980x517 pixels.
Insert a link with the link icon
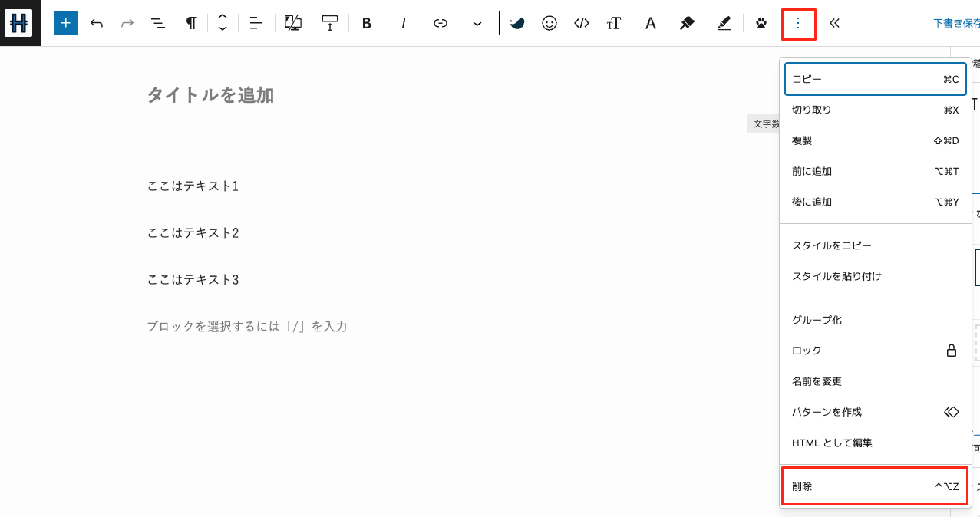point(441,23)
